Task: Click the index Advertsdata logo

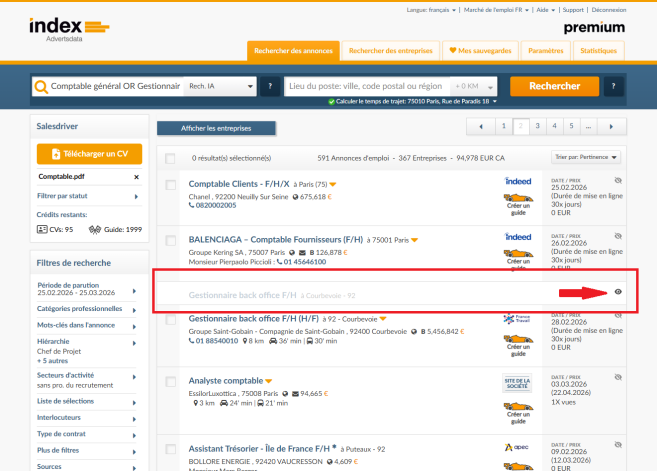Action: [x=69, y=29]
